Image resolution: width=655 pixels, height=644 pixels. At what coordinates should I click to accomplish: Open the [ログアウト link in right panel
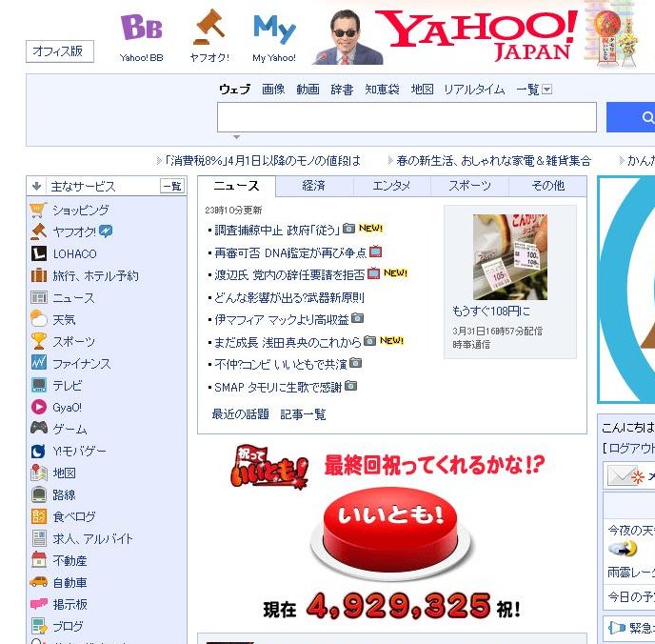click(x=628, y=449)
